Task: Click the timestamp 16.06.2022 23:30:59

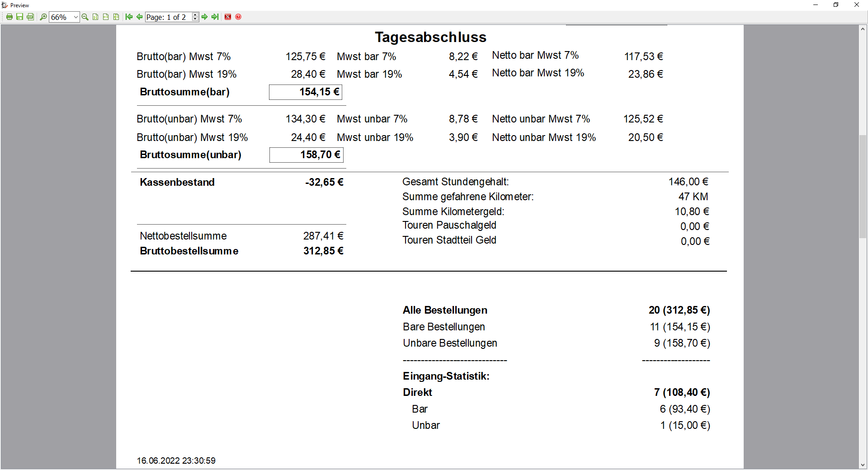Action: click(176, 461)
